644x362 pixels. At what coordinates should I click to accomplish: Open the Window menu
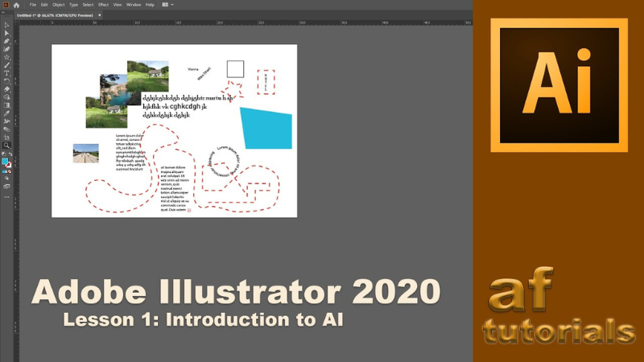click(133, 5)
